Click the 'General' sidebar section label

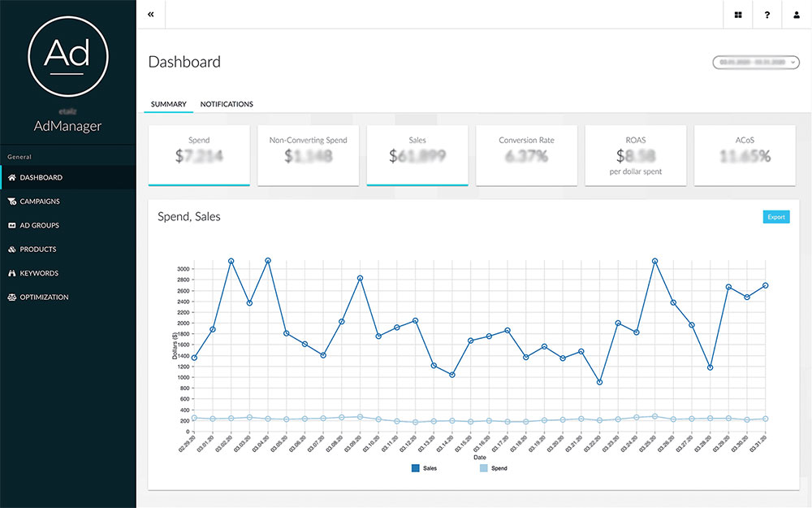19,157
